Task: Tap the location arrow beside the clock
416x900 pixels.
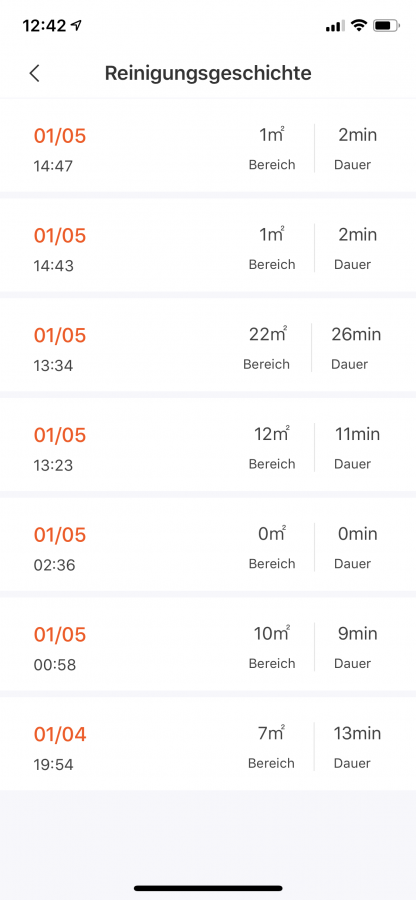Action: click(x=76, y=25)
